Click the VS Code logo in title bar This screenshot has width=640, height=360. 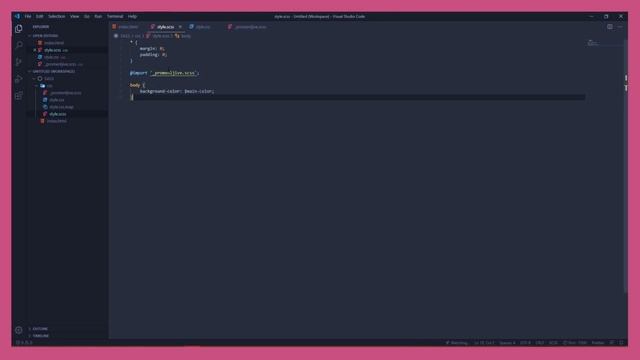coord(17,16)
